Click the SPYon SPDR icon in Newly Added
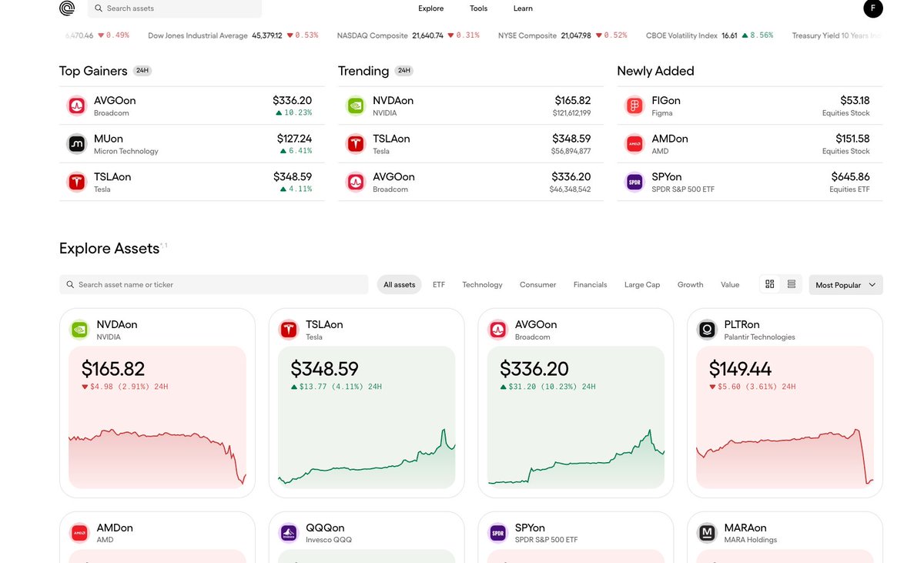 (634, 182)
